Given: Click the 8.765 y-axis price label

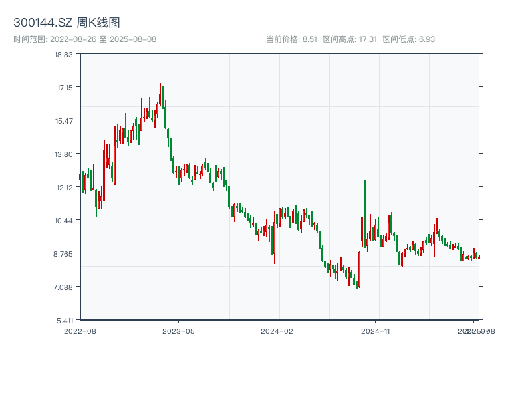Looking at the screenshot, I should point(64,254).
